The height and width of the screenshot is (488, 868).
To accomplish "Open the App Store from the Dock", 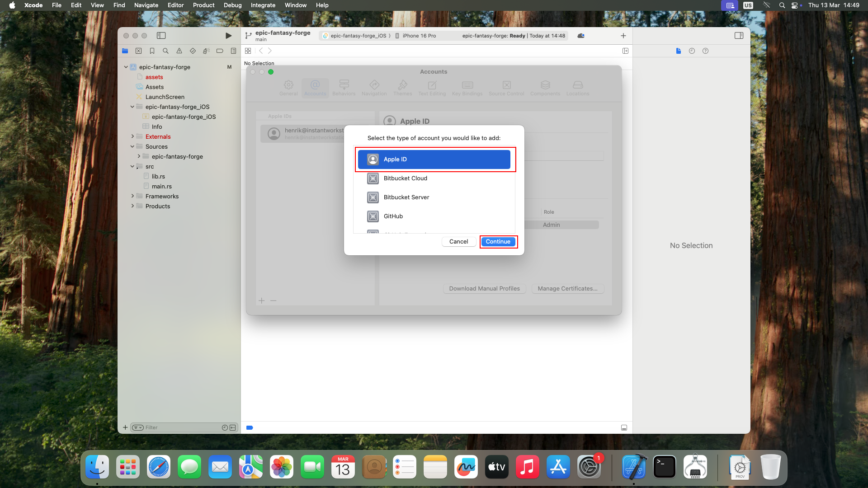I will point(558,467).
